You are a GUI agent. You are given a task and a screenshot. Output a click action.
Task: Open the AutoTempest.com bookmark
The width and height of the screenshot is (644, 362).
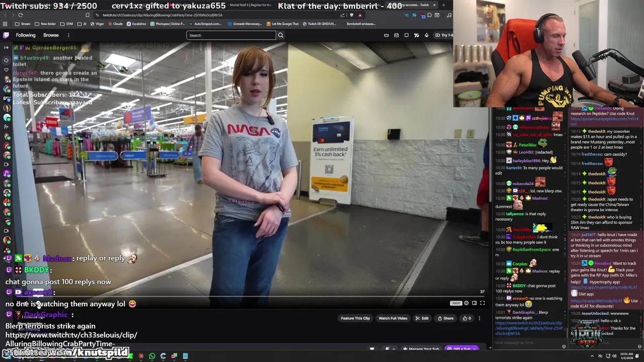point(205,24)
